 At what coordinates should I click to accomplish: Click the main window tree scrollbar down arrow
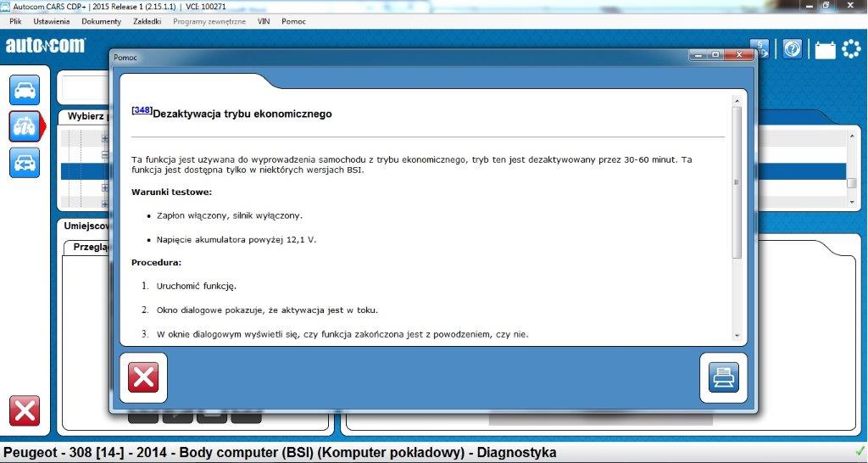[x=852, y=203]
